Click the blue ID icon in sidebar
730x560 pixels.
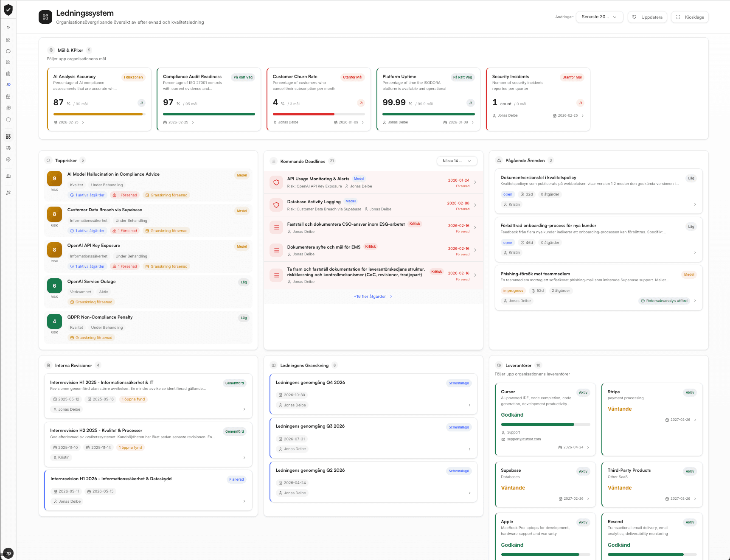click(8, 85)
